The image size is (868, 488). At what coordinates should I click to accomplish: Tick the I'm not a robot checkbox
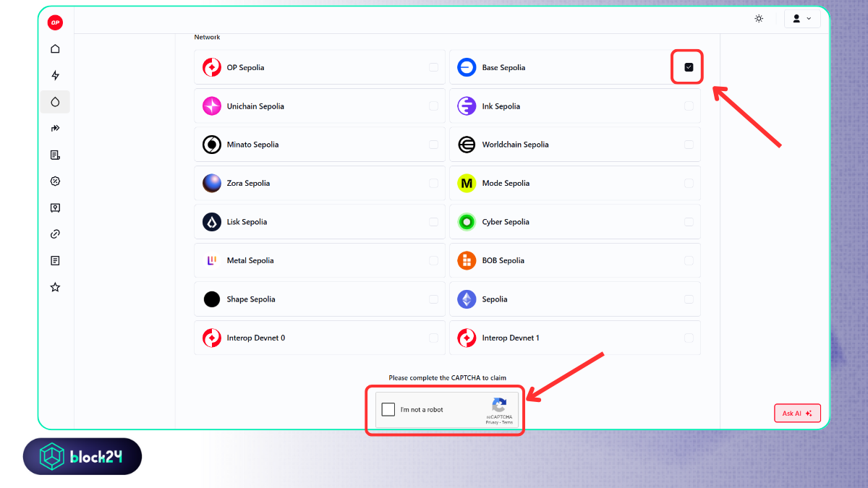pos(388,410)
